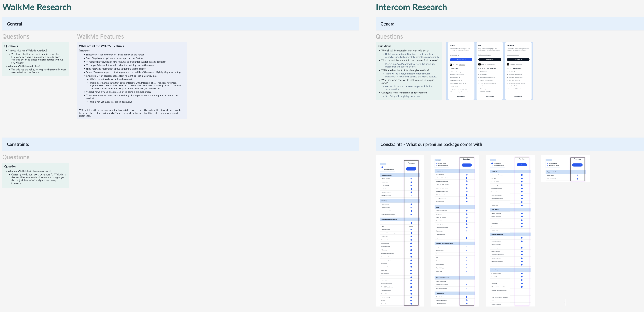This screenshot has width=644, height=312.
Task: Click the Starter plan Fin AI bot icon
Action: [451, 65]
